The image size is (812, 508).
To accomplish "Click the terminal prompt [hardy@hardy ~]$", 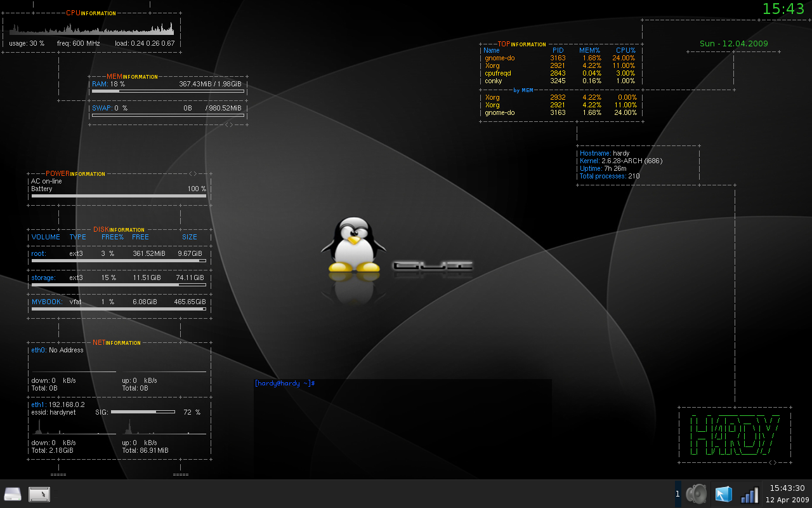I will click(285, 384).
